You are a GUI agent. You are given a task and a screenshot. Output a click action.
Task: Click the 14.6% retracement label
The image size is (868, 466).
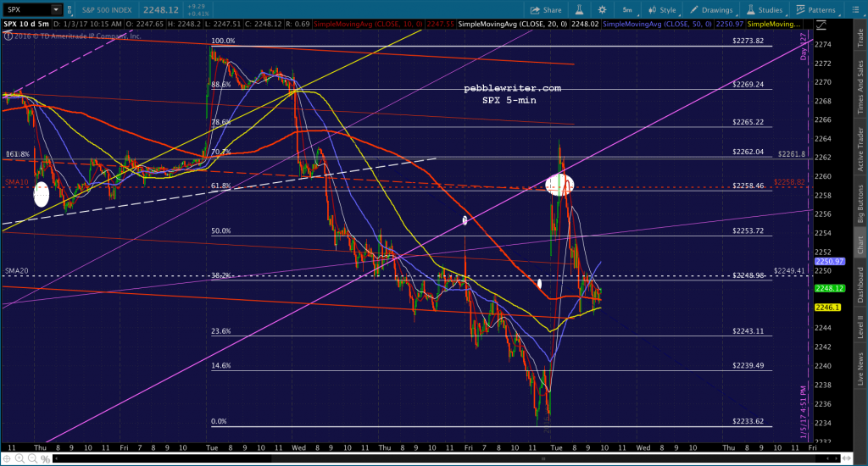[221, 366]
